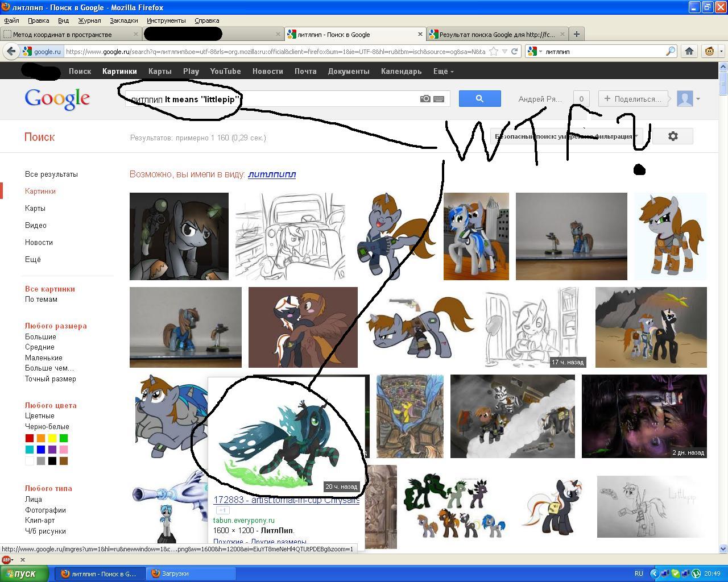728x582 pixels.
Task: Bookmark this page with the star icon
Action: (x=494, y=51)
